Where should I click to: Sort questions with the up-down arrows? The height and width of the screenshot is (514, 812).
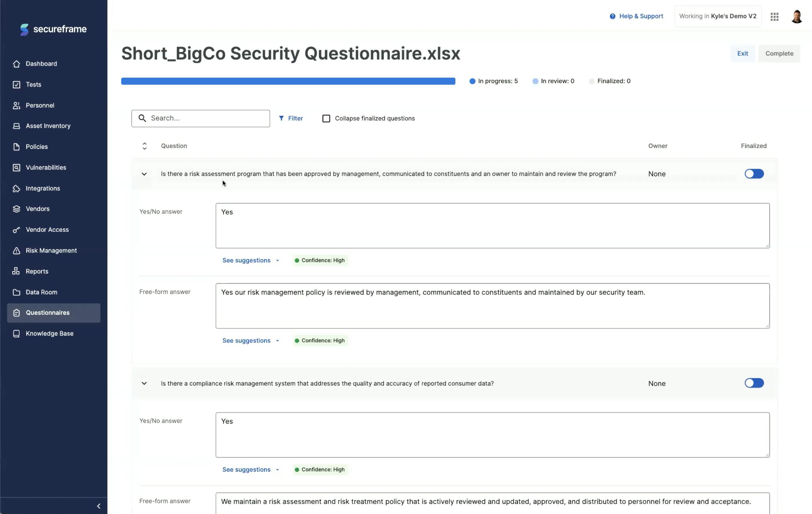144,146
